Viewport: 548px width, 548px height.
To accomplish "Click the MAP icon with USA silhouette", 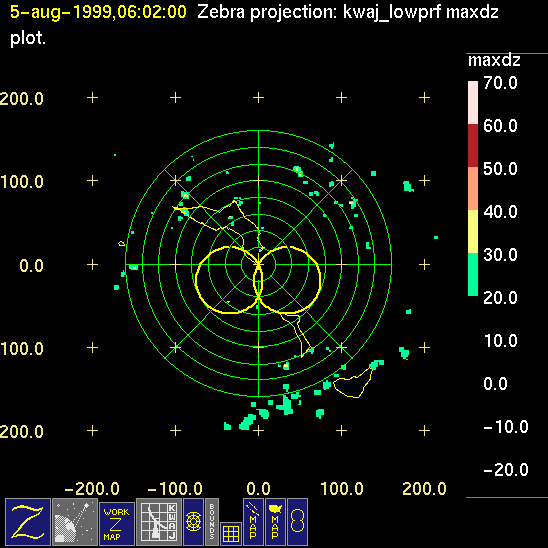I will pos(275,522).
